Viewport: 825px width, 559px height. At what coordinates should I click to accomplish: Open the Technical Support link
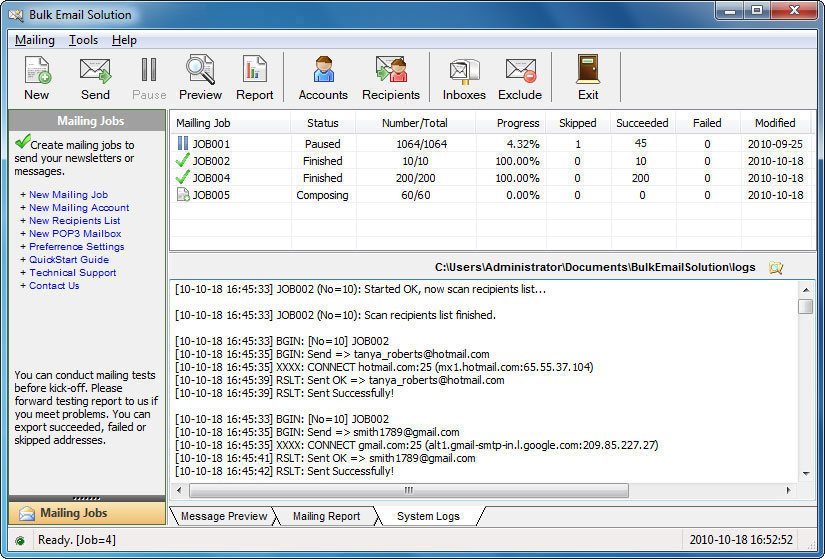(73, 273)
